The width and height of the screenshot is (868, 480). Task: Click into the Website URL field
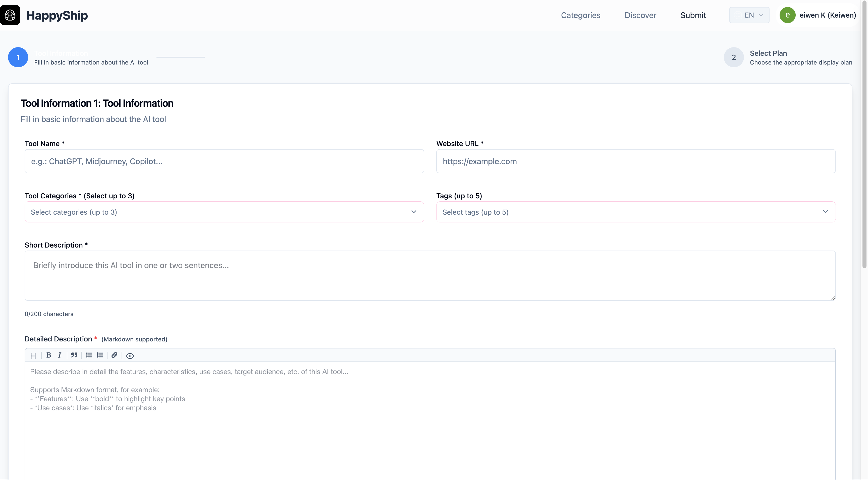pos(635,161)
